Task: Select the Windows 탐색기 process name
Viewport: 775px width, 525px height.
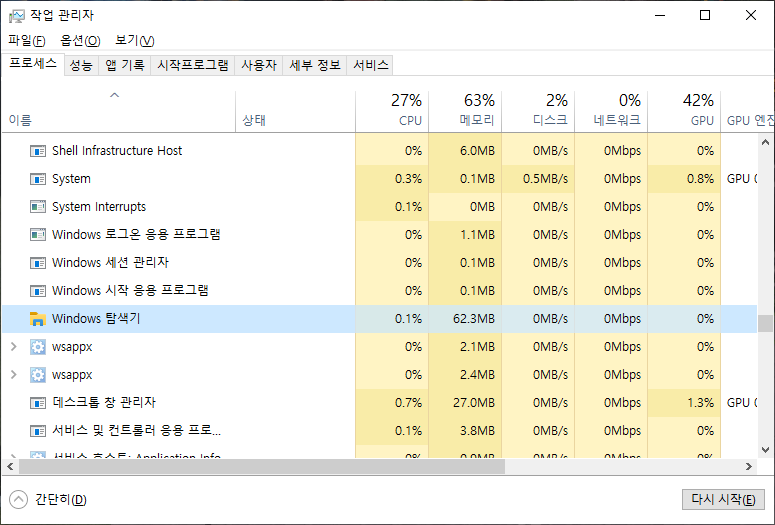Action: pyautogui.click(x=96, y=319)
